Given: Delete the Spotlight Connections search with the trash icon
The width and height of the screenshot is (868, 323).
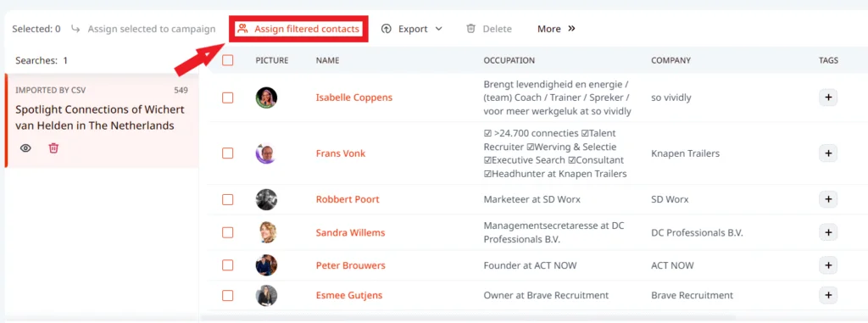Looking at the screenshot, I should pos(53,148).
